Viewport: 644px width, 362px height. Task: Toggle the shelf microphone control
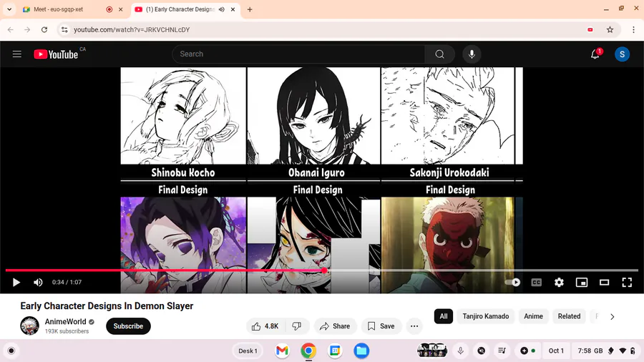[x=460, y=351]
